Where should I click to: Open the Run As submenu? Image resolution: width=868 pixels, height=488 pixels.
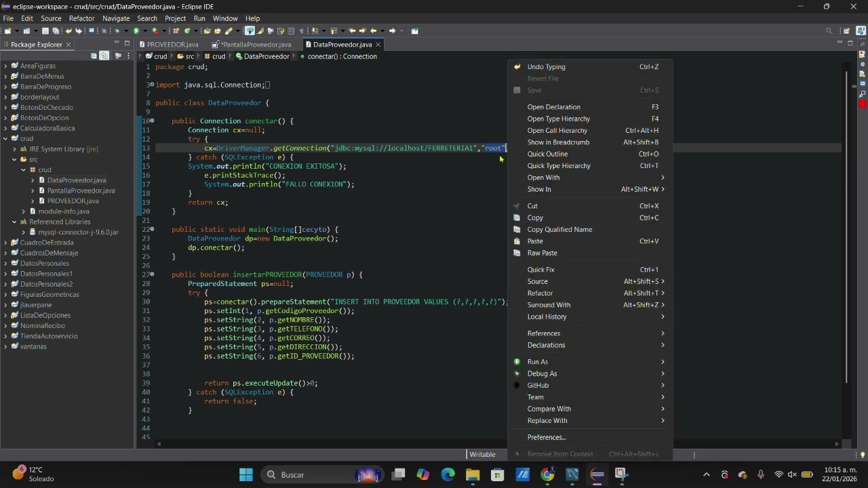coord(590,362)
